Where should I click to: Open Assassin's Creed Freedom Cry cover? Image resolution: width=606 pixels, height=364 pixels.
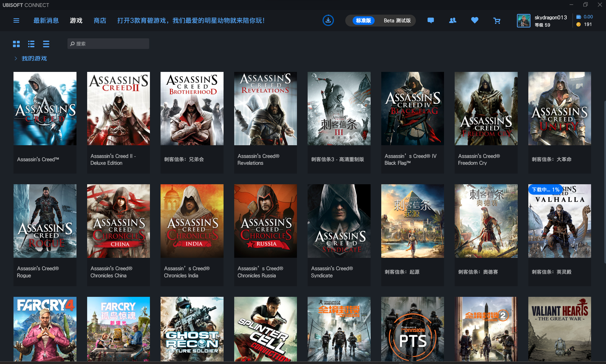tap(486, 108)
